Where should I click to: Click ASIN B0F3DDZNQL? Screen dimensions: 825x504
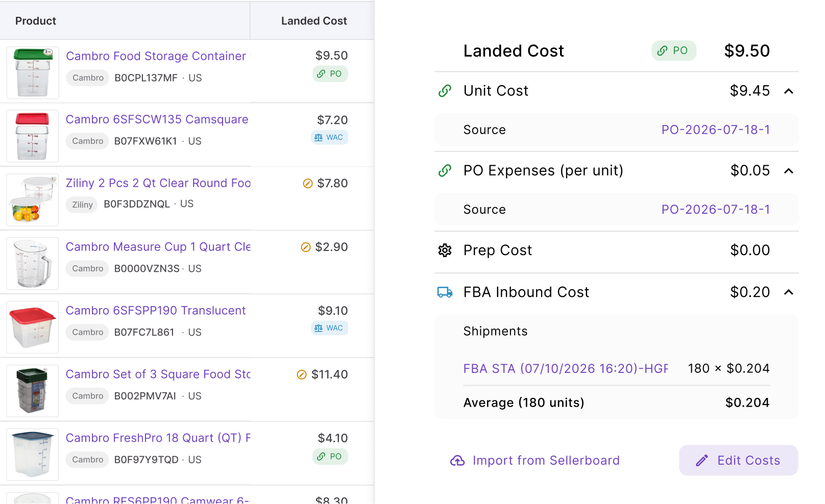click(x=137, y=204)
